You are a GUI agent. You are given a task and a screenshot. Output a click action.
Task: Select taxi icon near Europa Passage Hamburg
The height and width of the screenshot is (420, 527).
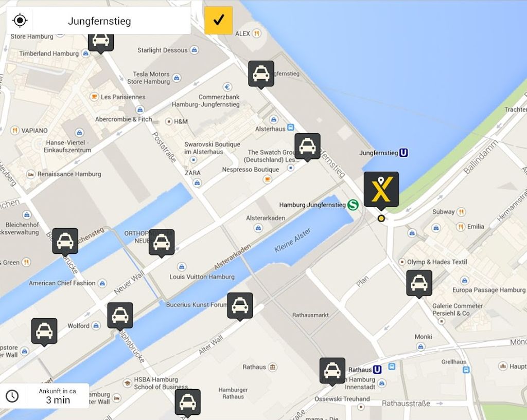click(419, 284)
